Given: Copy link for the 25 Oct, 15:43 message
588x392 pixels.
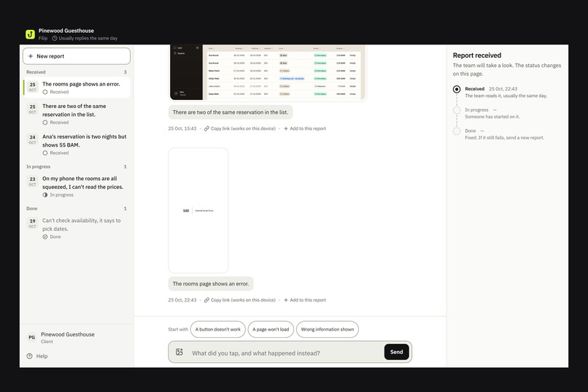Looking at the screenshot, I should click(x=239, y=128).
